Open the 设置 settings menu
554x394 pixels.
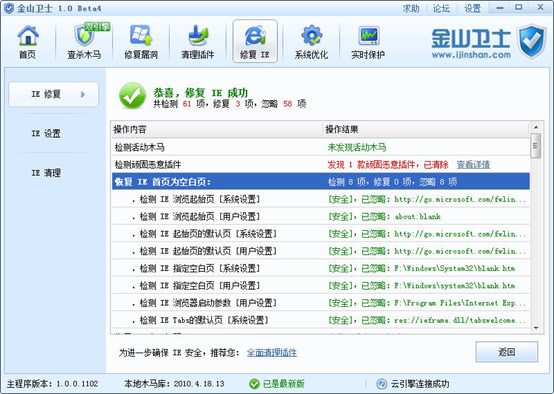coord(472,8)
